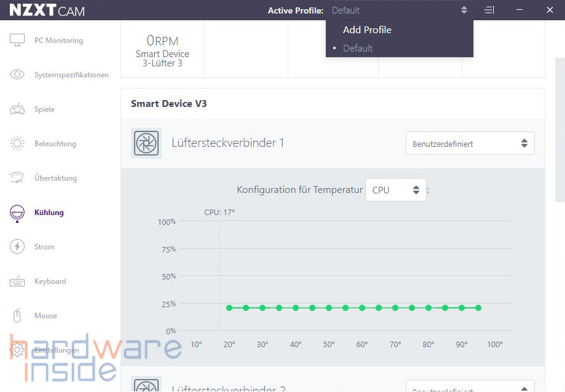
Task: Click the Systemspezifikationen eye icon
Action: pos(17,74)
